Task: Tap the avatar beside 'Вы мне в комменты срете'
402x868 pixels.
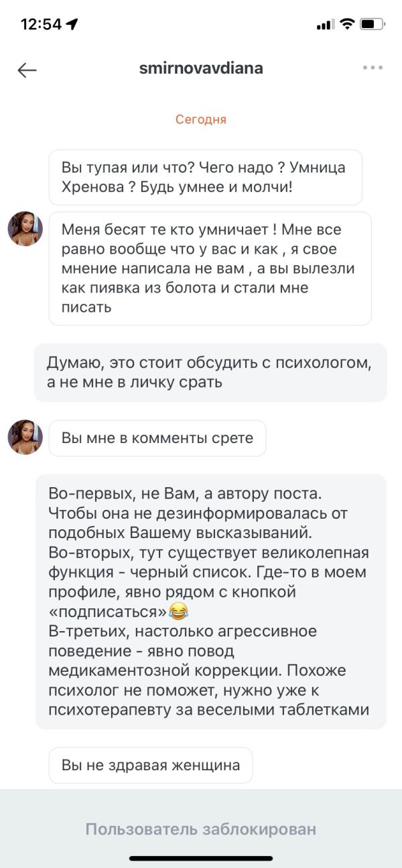Action: (x=25, y=438)
